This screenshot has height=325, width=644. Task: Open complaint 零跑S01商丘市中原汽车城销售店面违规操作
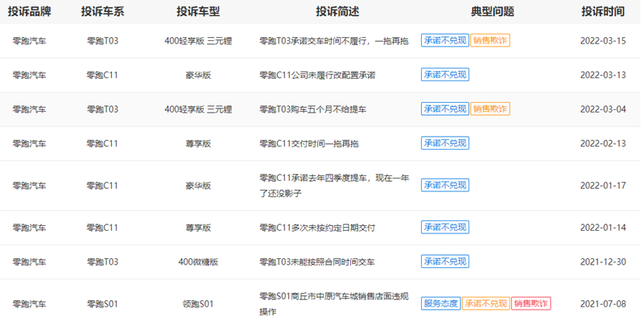point(334,303)
